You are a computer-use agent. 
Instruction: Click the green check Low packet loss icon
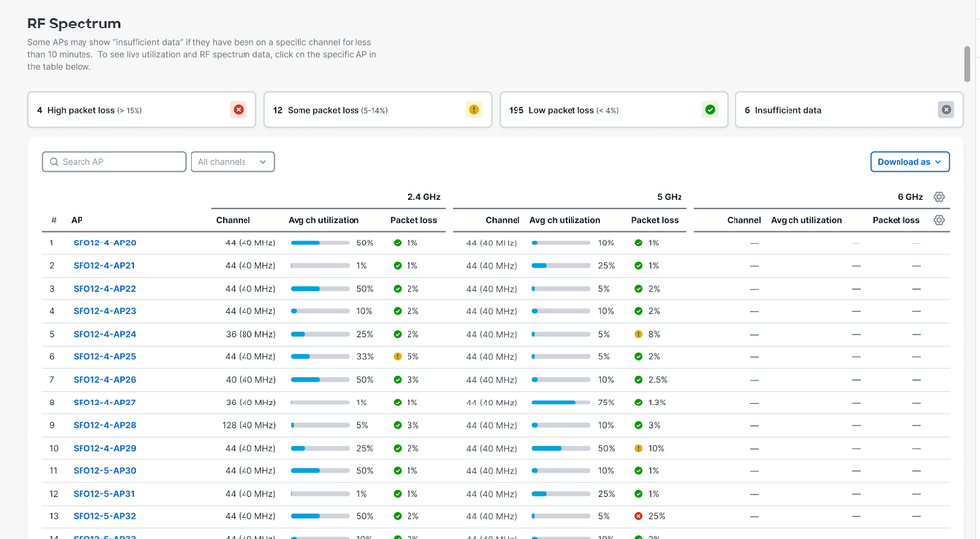pos(710,110)
